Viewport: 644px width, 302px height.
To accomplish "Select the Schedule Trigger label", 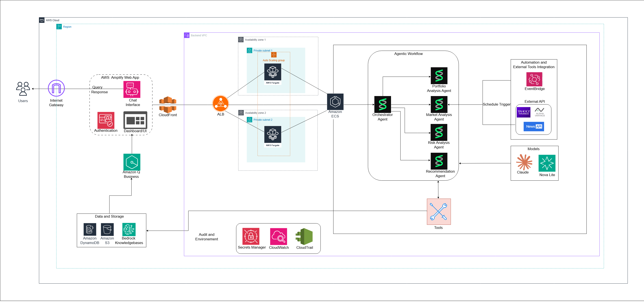I will [x=496, y=104].
